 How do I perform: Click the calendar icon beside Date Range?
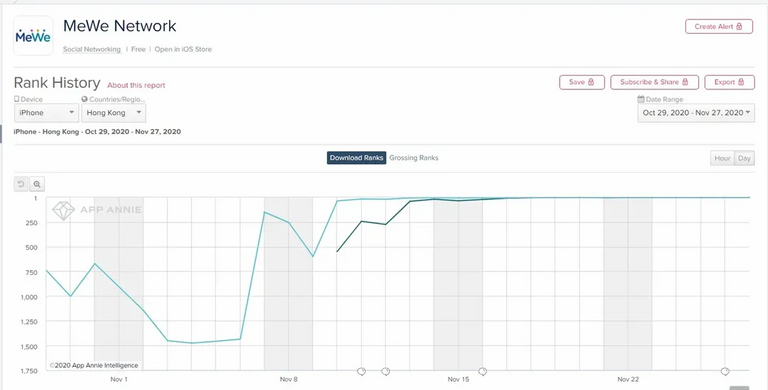[x=641, y=99]
